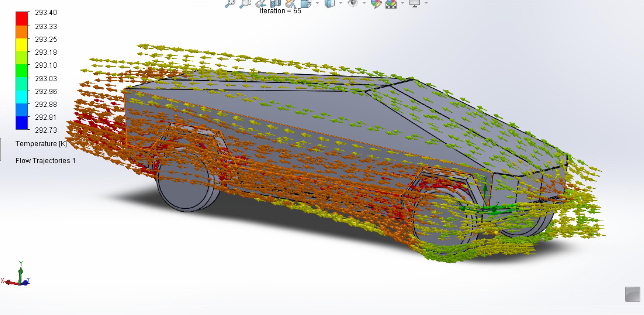Click the Temperature [K] legend label
The height and width of the screenshot is (315, 644).
(41, 144)
